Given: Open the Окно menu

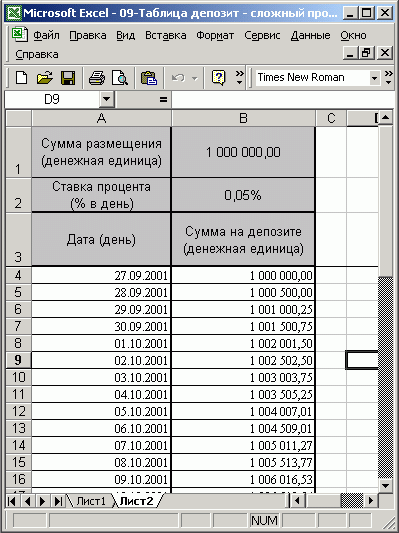Looking at the screenshot, I should pos(353,35).
